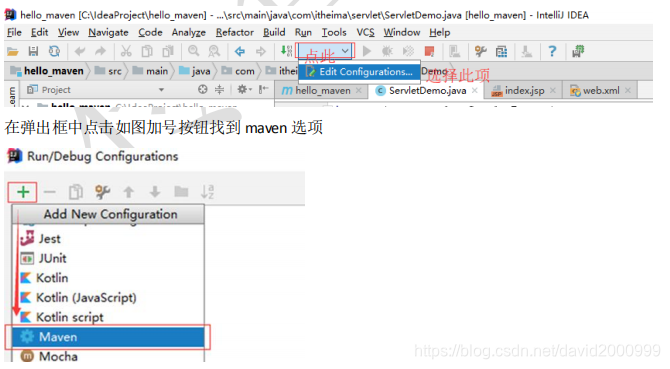Click the blue Help question mark icon
670x369 pixels.
(552, 52)
